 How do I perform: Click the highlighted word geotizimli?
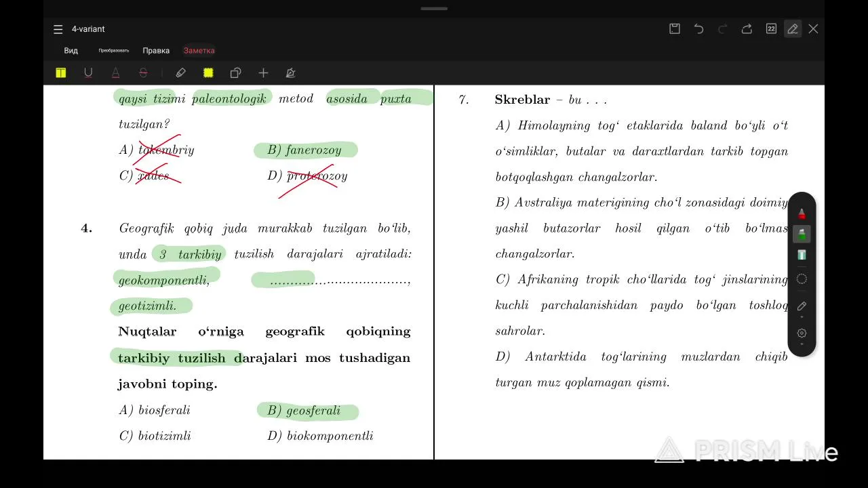pos(147,306)
